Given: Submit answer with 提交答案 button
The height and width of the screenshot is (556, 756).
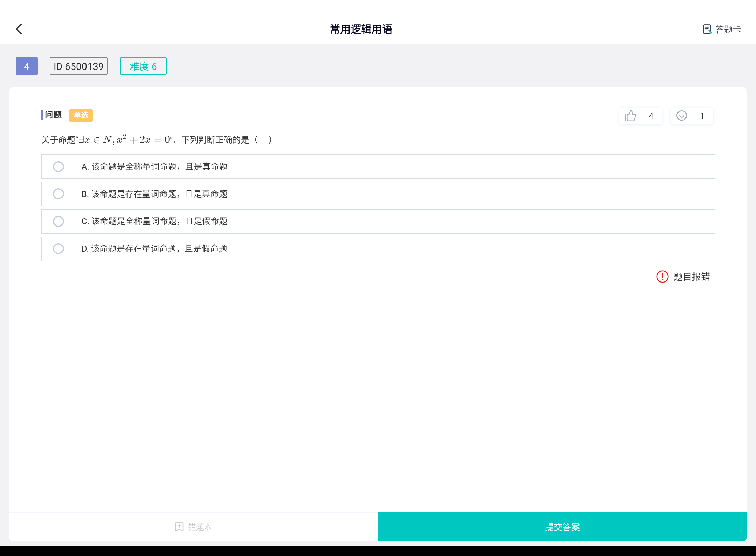Looking at the screenshot, I should coord(562,527).
